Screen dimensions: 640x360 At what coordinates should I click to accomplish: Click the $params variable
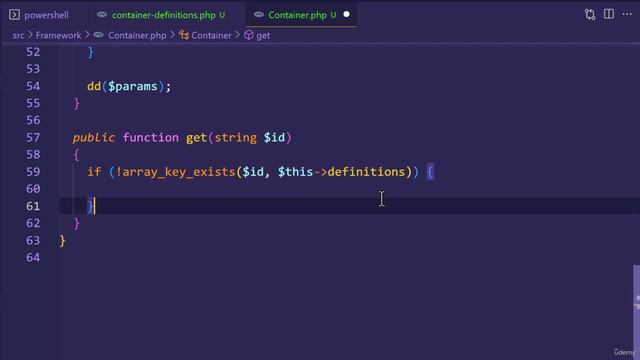[133, 87]
